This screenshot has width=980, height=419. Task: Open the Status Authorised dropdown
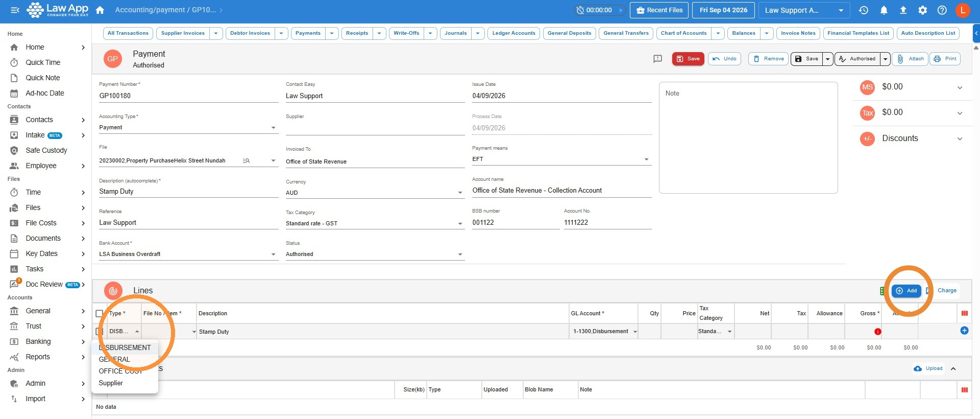click(x=375, y=254)
